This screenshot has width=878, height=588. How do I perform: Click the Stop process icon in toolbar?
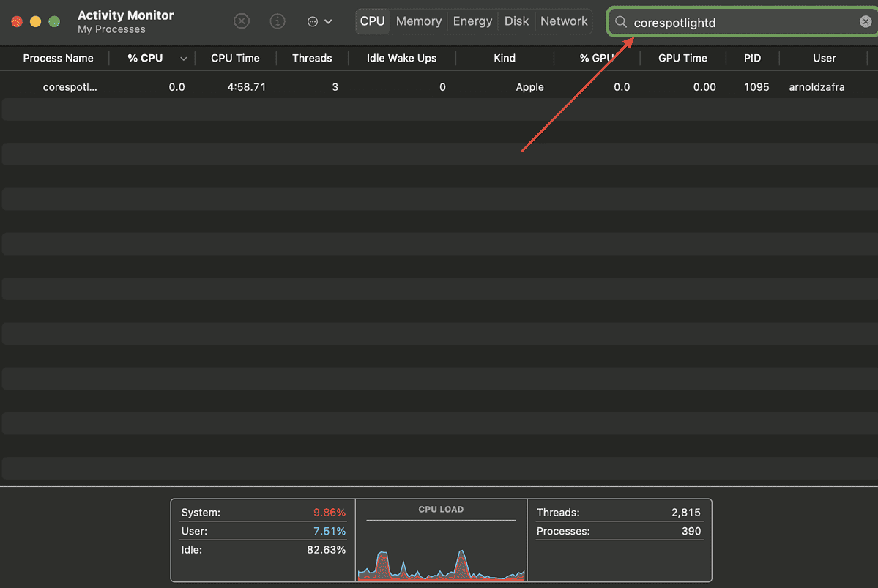pos(242,21)
